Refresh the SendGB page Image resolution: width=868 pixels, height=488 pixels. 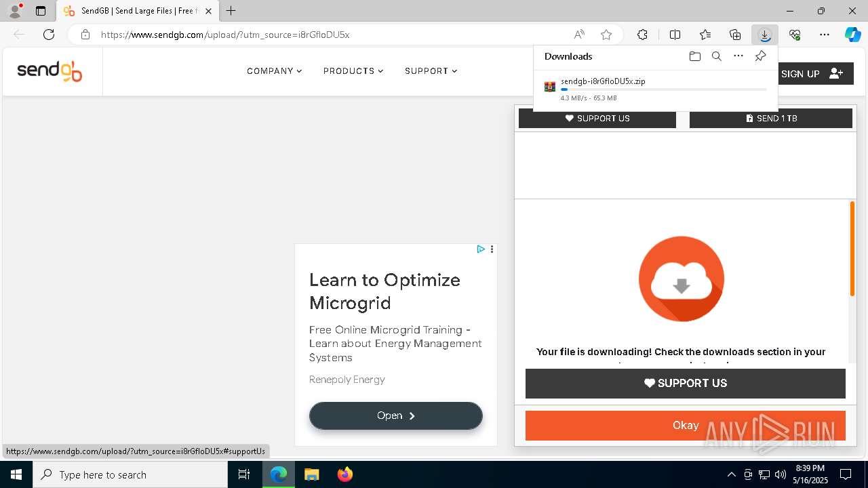tap(49, 35)
